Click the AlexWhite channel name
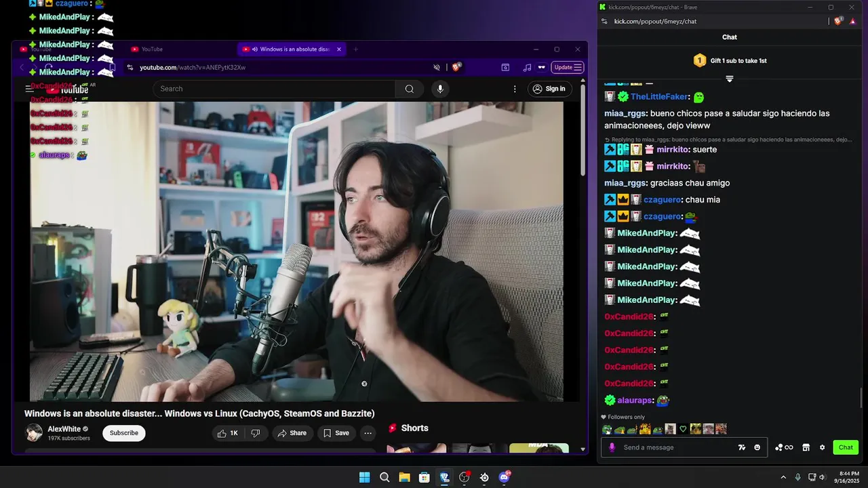 pyautogui.click(x=64, y=429)
